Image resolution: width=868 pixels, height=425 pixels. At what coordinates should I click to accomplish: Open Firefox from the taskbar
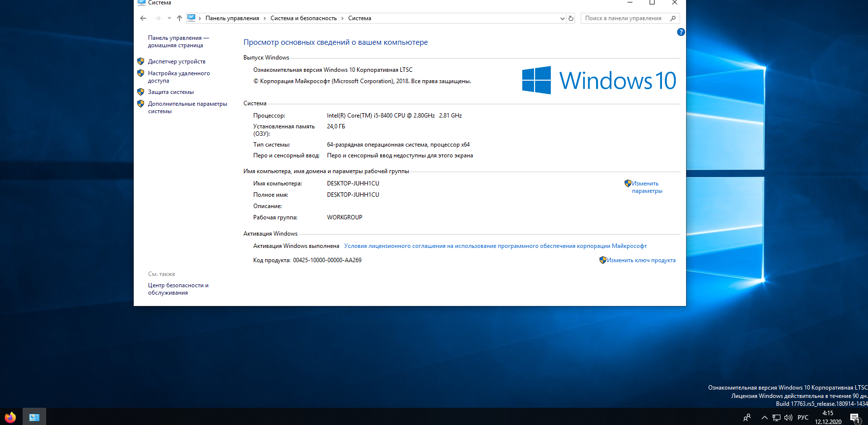[x=10, y=417]
